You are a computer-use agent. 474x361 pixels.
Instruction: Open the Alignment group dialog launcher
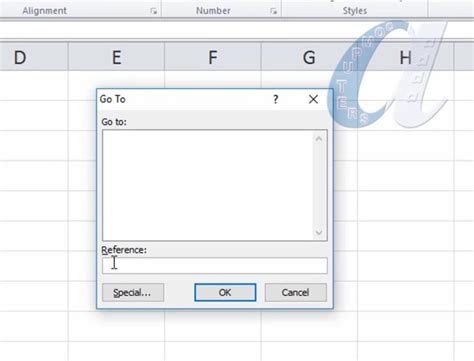coord(154,11)
